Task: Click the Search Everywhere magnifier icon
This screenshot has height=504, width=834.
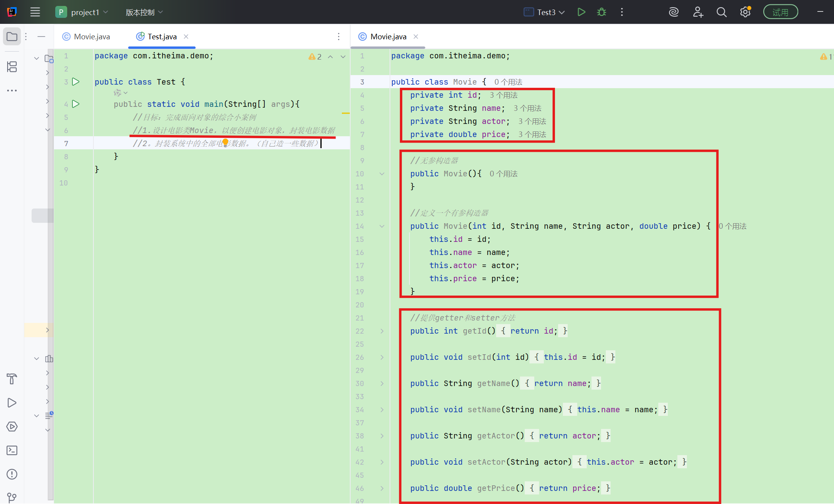Action: click(722, 12)
